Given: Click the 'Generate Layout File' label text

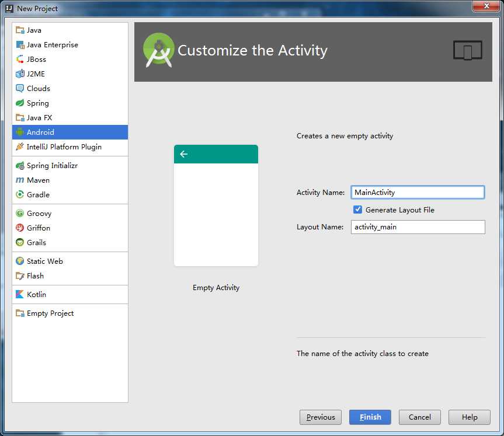Looking at the screenshot, I should click(400, 210).
